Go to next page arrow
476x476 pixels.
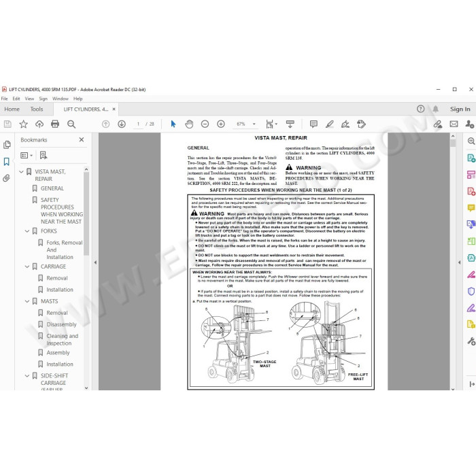tap(122, 124)
